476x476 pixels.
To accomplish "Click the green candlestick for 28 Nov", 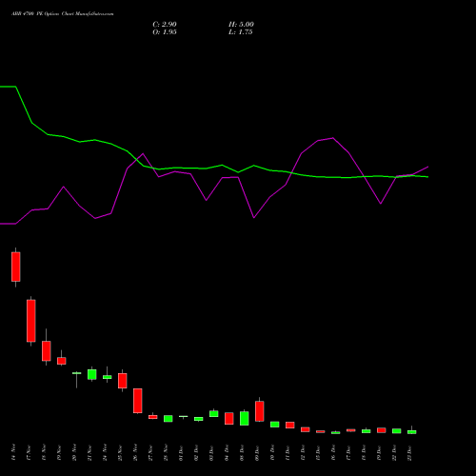I will click(x=169, y=419).
